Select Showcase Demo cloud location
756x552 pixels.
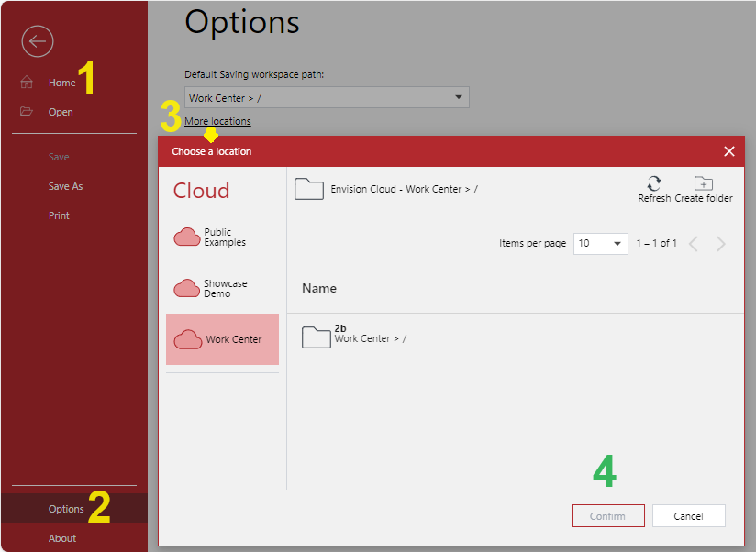tap(222, 288)
